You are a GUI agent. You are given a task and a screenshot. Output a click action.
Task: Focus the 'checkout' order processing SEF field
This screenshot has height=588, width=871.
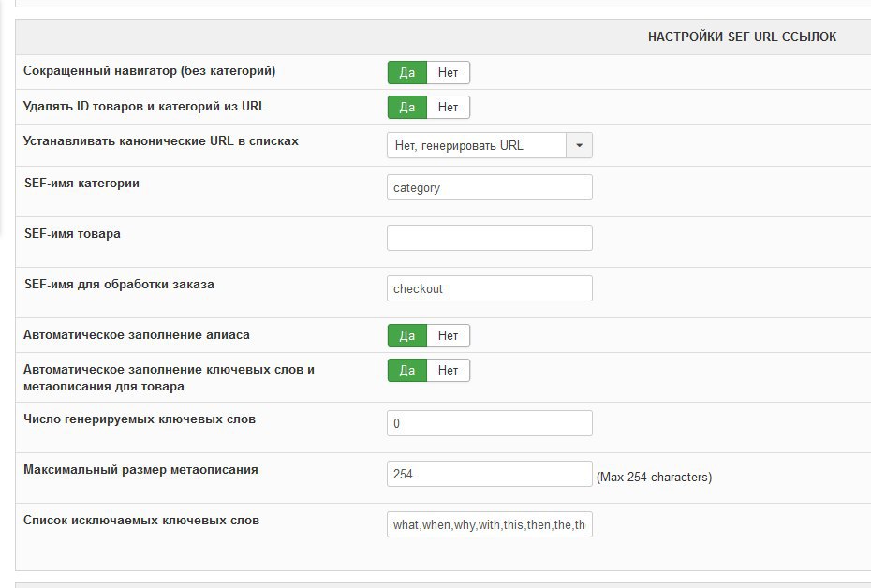click(x=489, y=288)
